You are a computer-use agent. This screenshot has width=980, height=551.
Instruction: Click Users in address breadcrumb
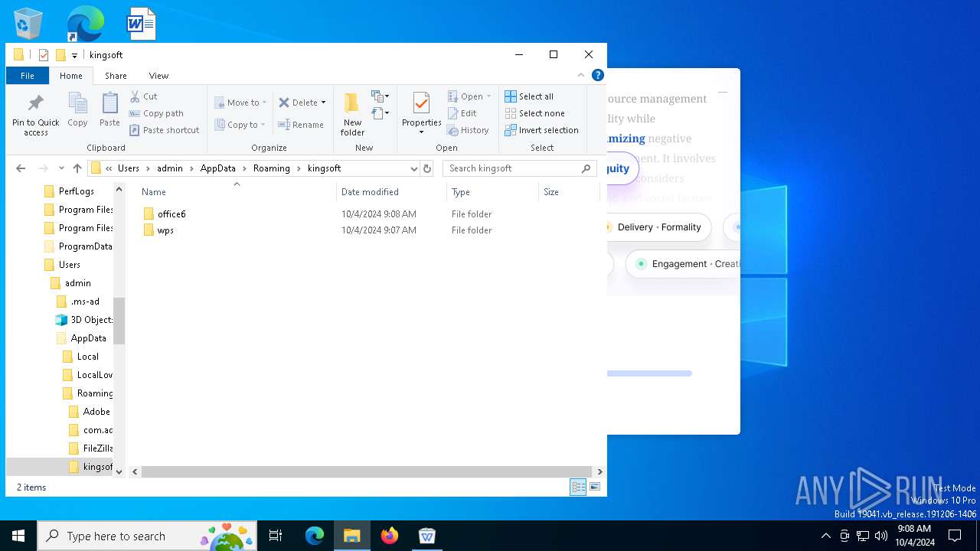click(129, 168)
